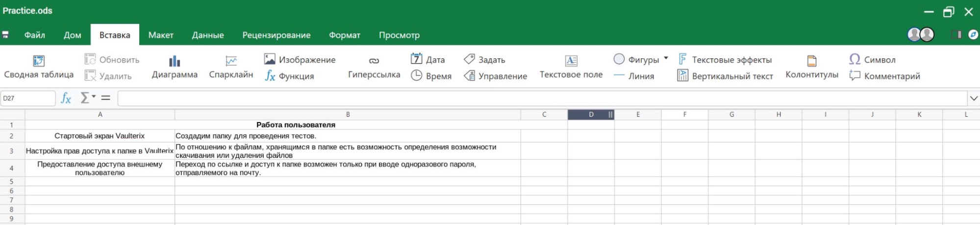The height and width of the screenshot is (225, 980).
Task: Select column G header
Action: pos(731,115)
